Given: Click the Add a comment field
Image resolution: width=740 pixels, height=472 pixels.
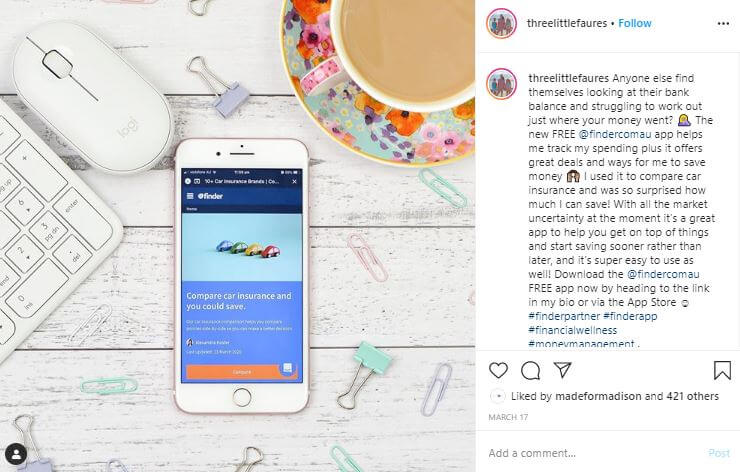Looking at the screenshot, I should (595, 453).
